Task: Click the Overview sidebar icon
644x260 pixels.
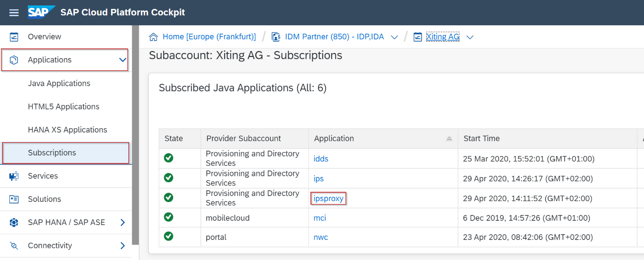Action: point(14,37)
